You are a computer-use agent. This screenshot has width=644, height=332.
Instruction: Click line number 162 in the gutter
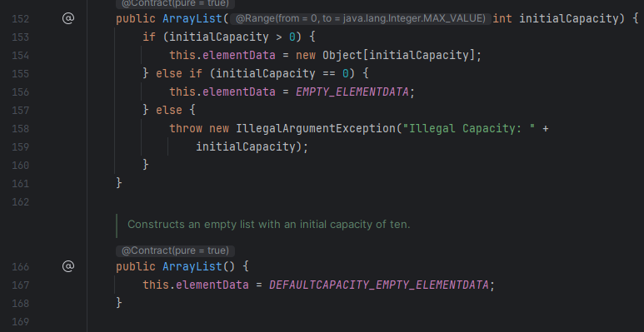coord(21,202)
